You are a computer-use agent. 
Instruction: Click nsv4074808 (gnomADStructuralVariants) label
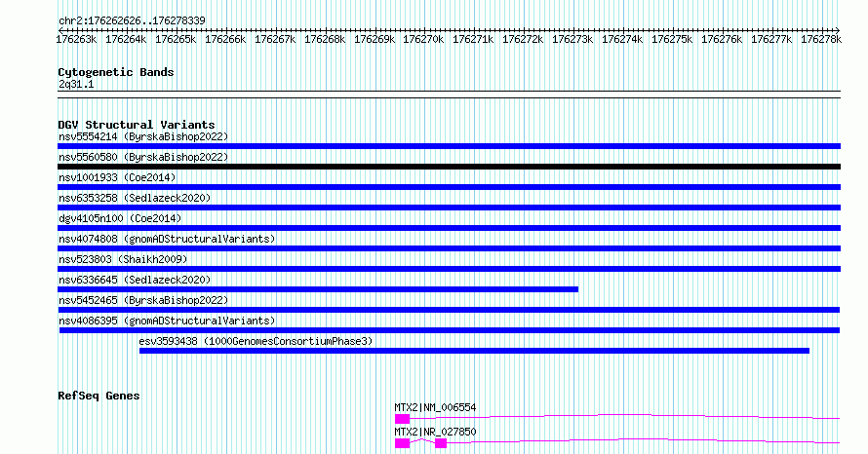[167, 239]
